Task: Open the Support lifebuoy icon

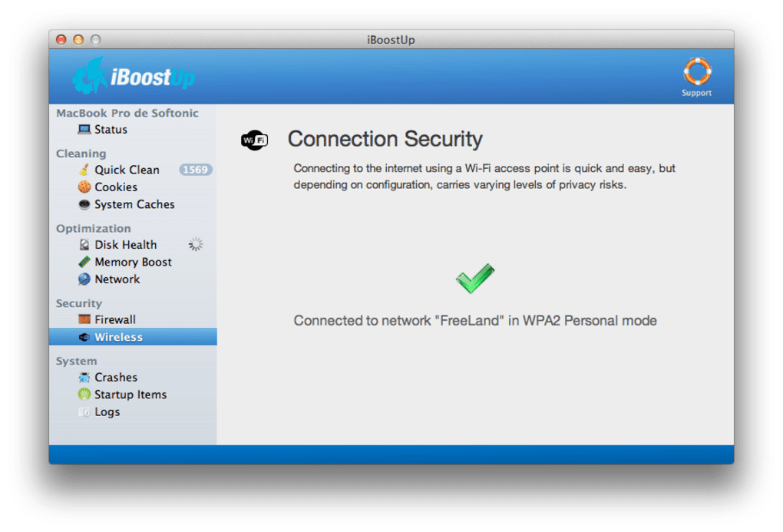Action: point(697,72)
